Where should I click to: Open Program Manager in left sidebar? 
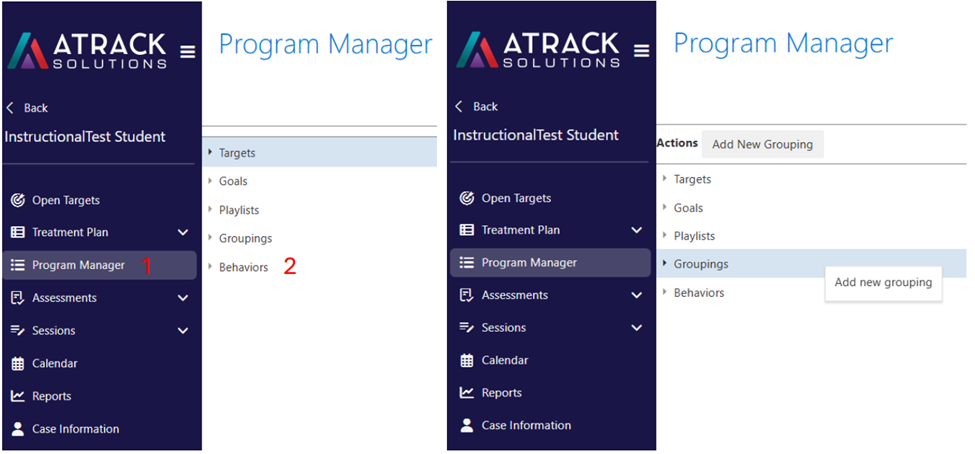coord(99,266)
